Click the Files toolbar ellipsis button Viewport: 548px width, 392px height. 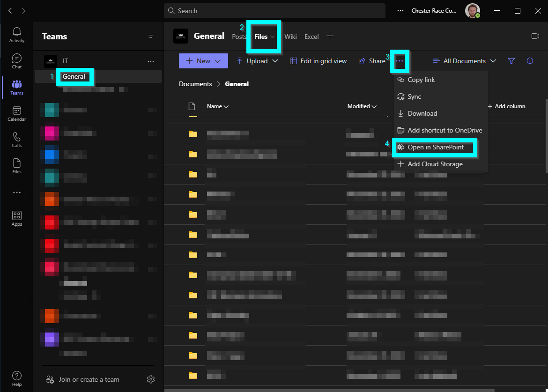click(x=400, y=61)
